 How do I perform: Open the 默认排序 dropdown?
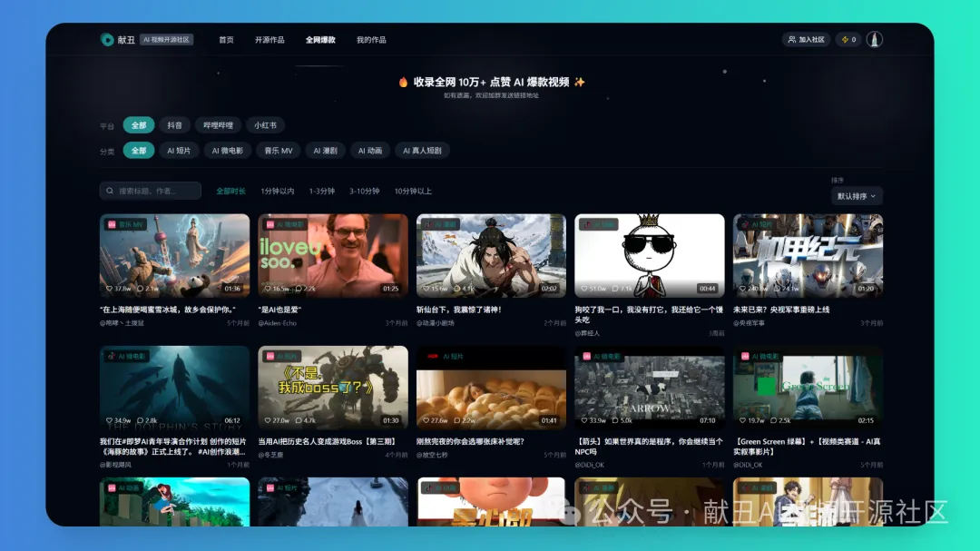point(855,195)
